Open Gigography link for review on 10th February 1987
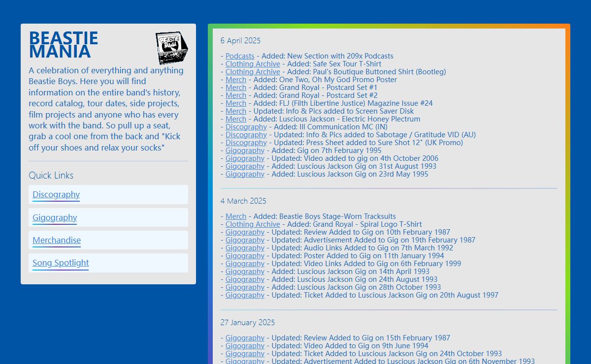The width and height of the screenshot is (591, 364). click(245, 232)
